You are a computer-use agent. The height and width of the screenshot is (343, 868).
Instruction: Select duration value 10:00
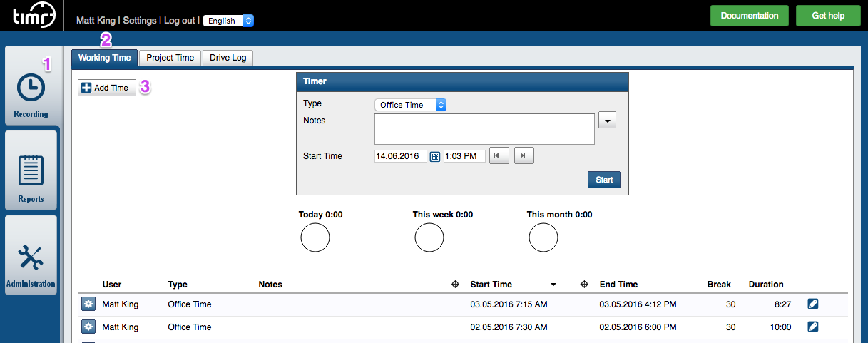point(780,327)
